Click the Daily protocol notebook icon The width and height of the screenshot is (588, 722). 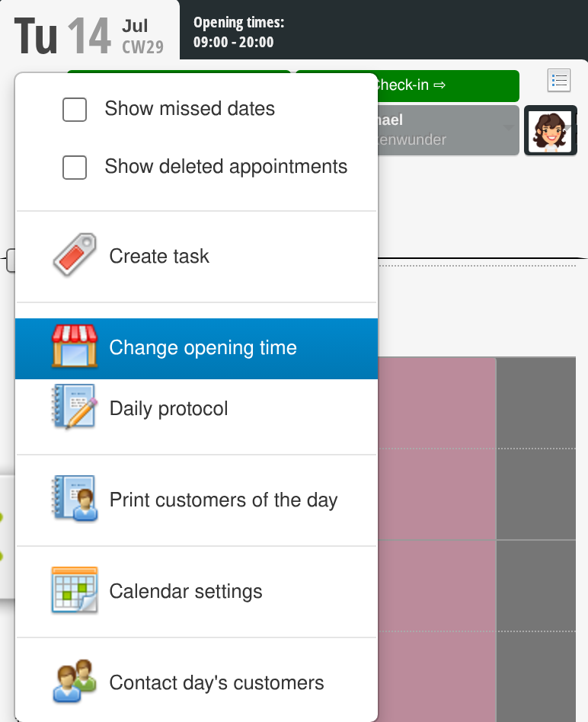pyautogui.click(x=75, y=407)
